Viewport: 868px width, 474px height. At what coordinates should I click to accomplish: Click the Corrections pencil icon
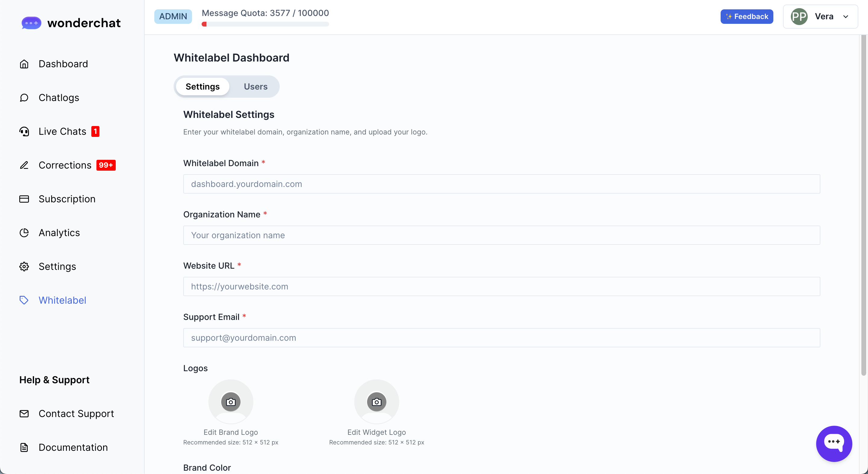click(24, 165)
